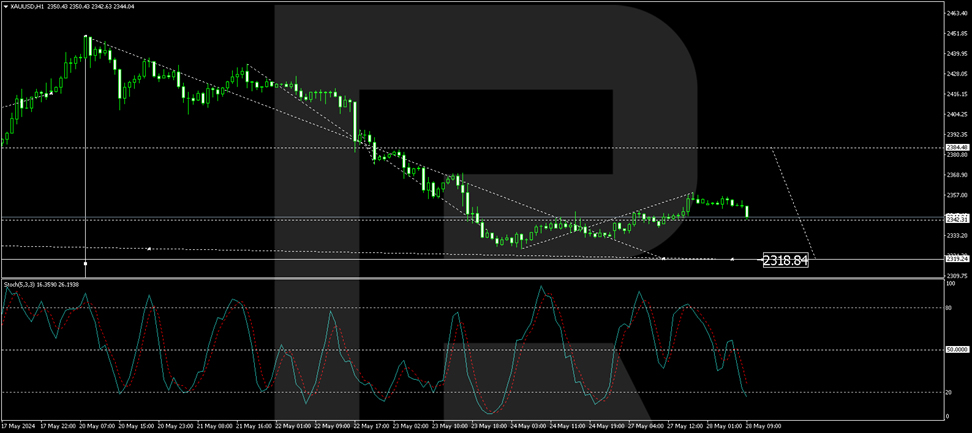
Task: Select the highlighted 2384.48 level tag
Action: point(957,147)
